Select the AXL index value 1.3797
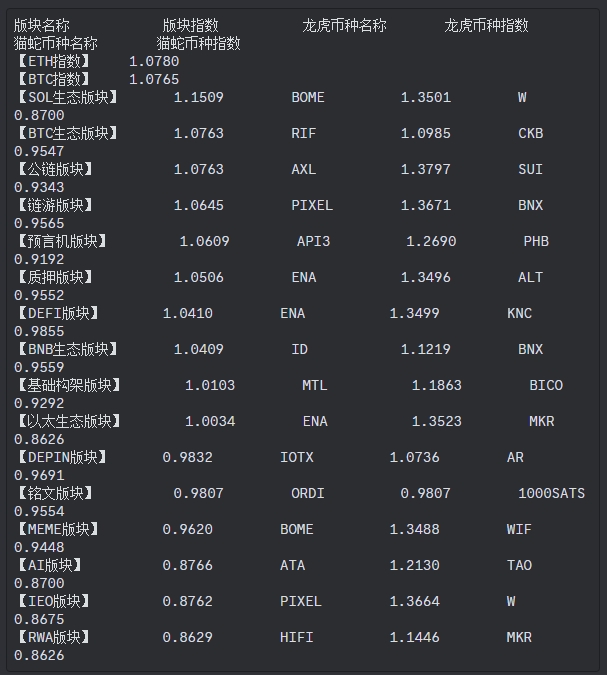Image resolution: width=607 pixels, height=675 pixels. click(x=425, y=169)
